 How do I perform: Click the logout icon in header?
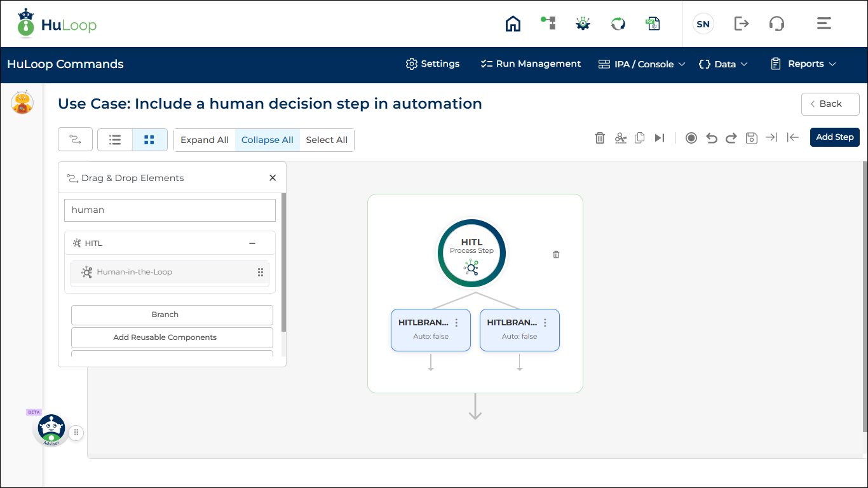(742, 24)
